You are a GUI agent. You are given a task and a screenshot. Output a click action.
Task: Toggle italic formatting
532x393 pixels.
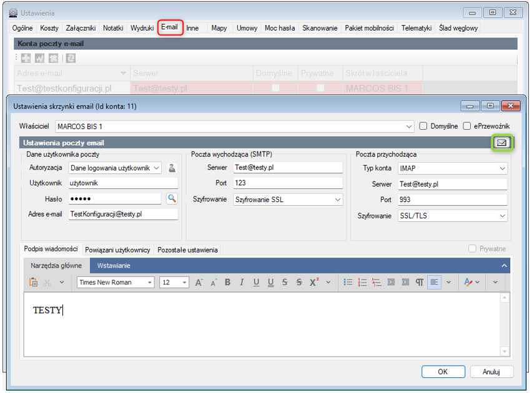tap(242, 282)
